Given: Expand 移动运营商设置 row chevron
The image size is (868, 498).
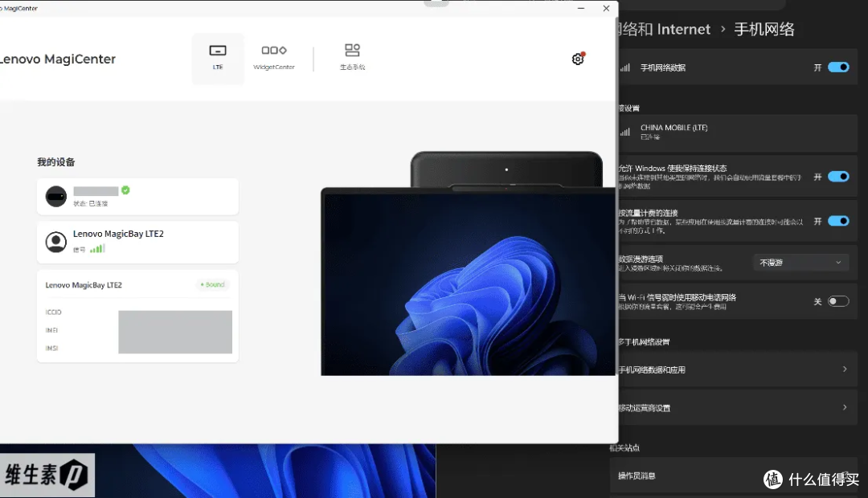Looking at the screenshot, I should (x=845, y=407).
